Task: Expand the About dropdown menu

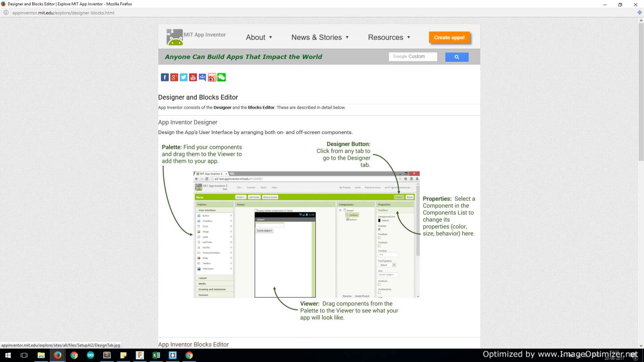Action: click(259, 38)
